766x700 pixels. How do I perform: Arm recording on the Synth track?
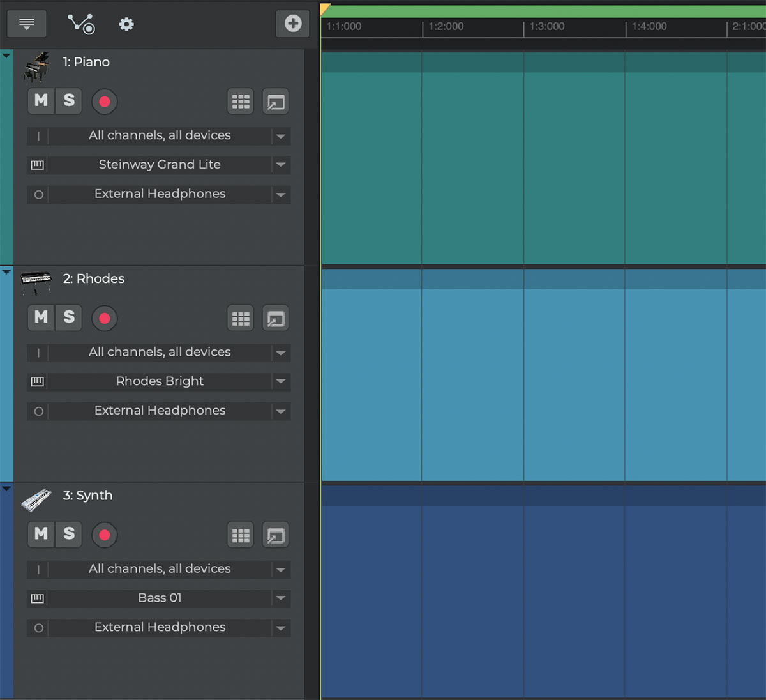click(105, 535)
